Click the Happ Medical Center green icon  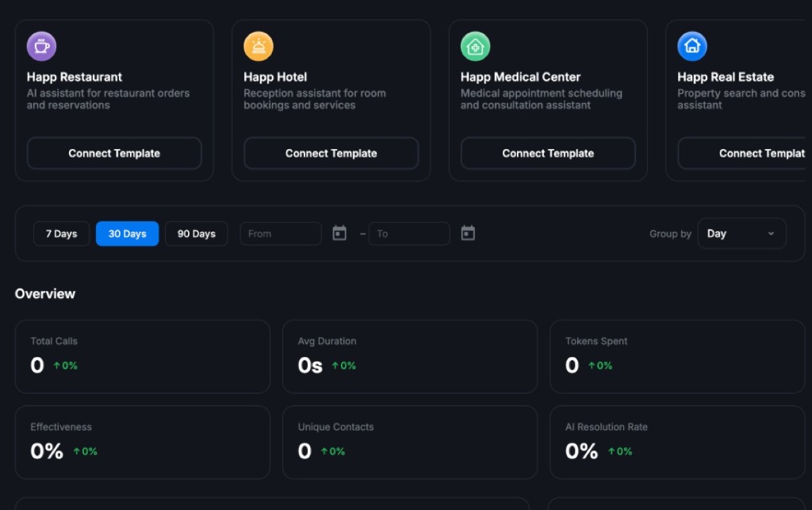[x=475, y=47]
